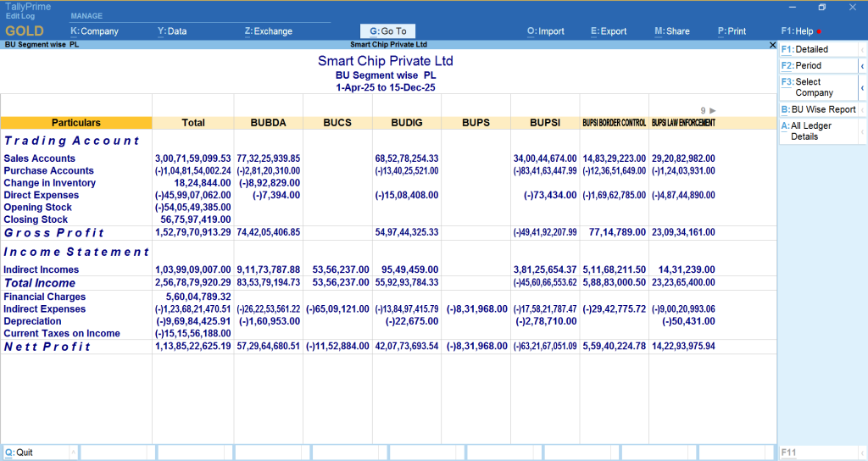Click the Go To button
868x461 pixels.
click(388, 31)
